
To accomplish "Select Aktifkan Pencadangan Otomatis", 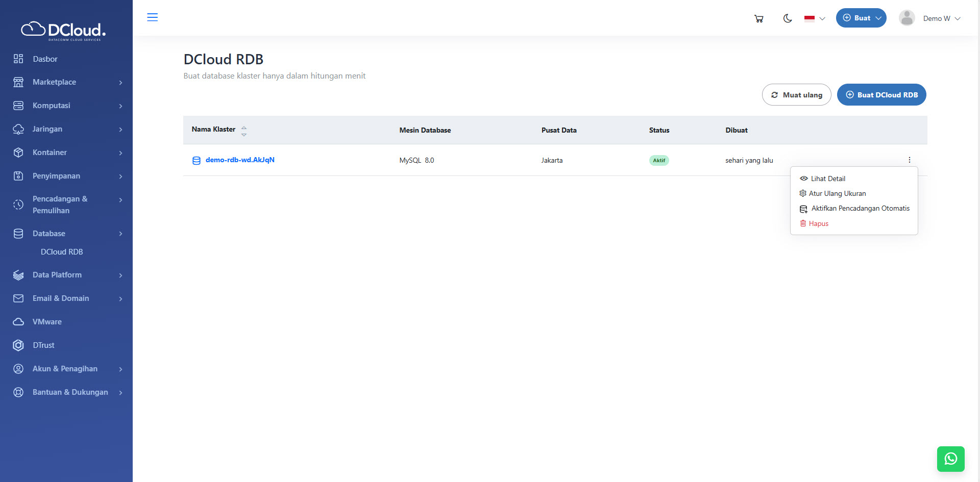I will tap(860, 209).
